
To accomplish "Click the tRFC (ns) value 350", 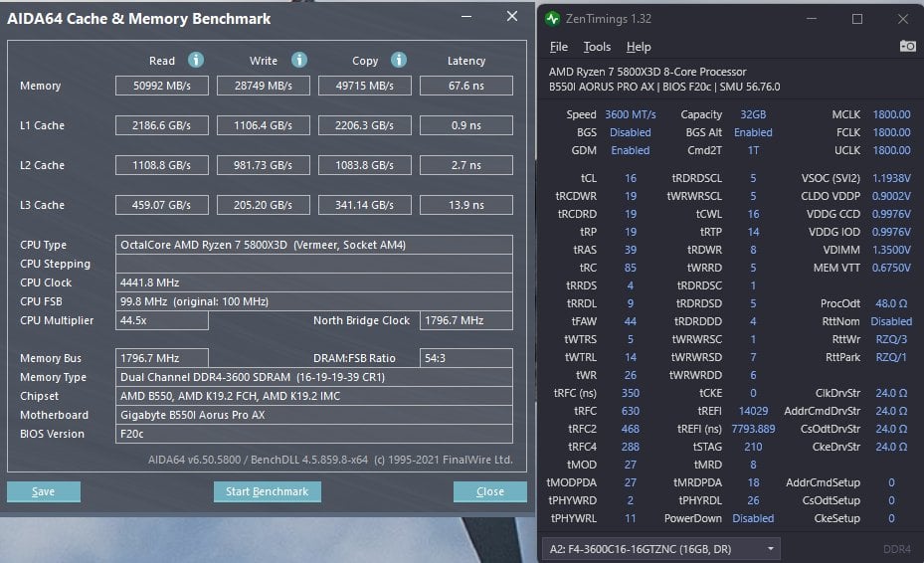I will pyautogui.click(x=631, y=393).
